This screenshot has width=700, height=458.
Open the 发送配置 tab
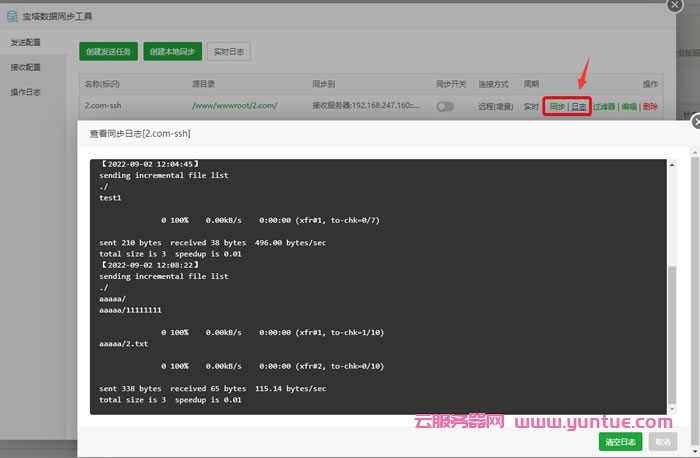coord(26,43)
